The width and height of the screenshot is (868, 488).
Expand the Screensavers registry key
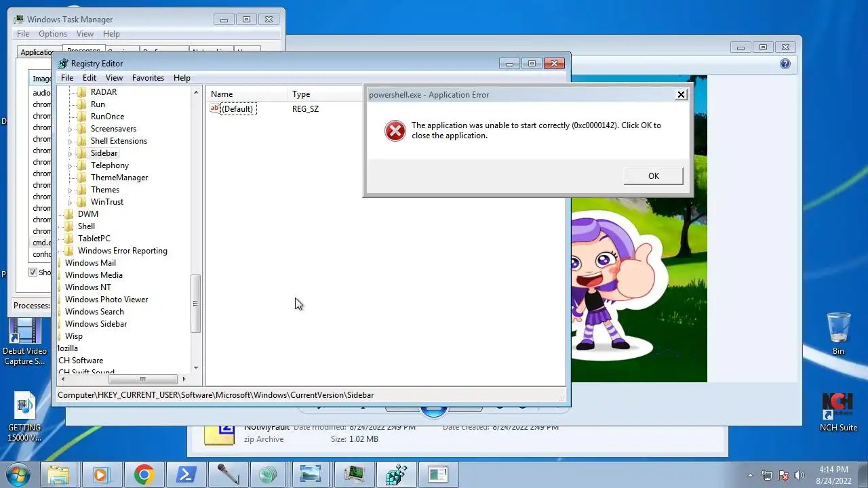point(70,129)
